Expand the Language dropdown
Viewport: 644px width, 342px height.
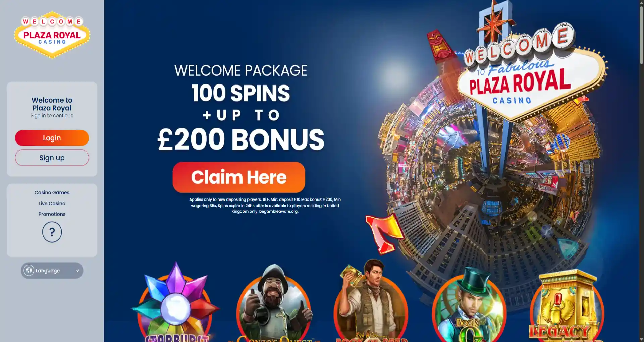pos(52,271)
